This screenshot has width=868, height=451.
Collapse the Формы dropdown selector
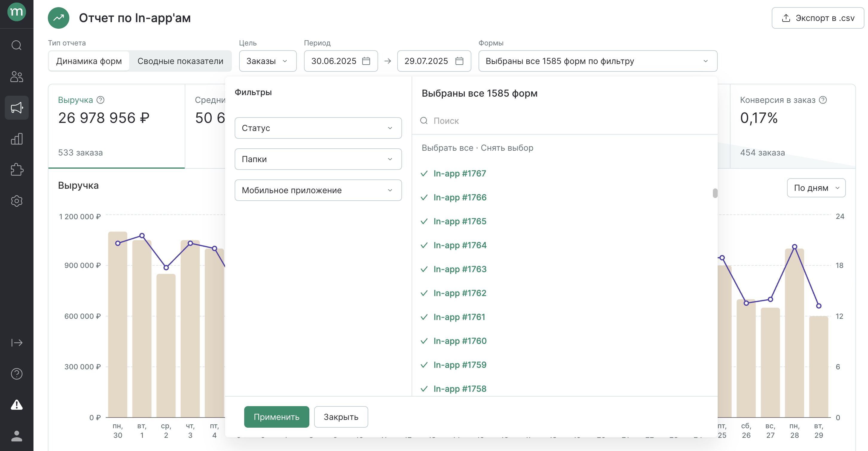click(598, 61)
